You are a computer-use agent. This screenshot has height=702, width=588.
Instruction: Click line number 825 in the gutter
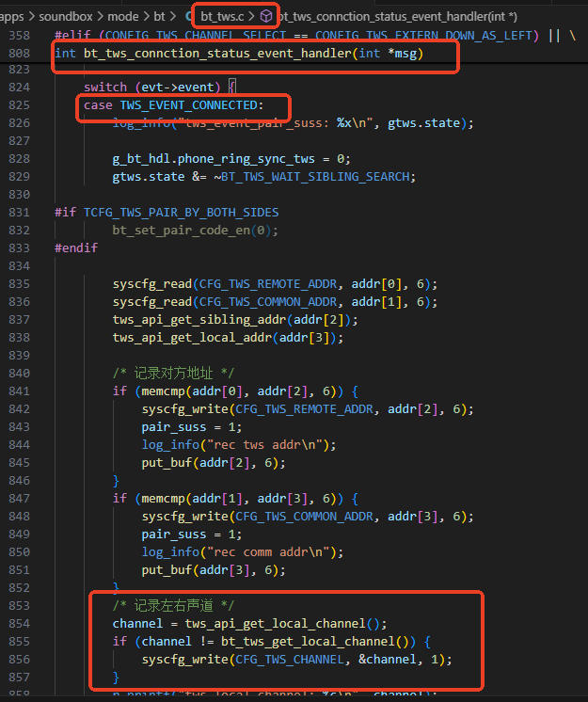(x=19, y=105)
